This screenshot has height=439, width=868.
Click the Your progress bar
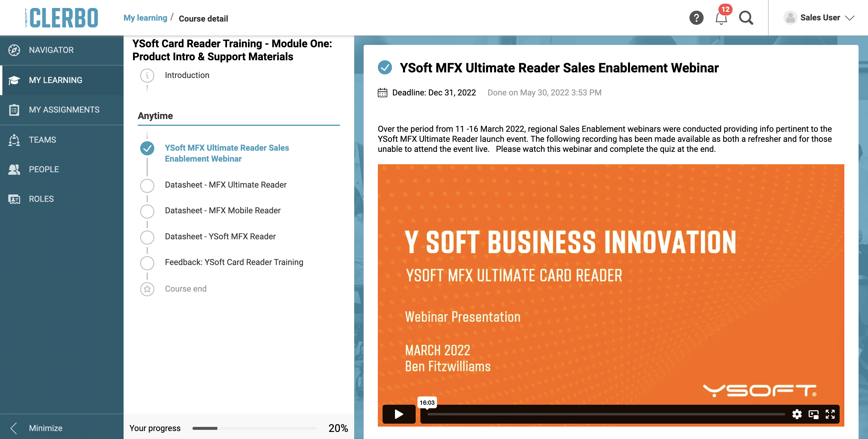click(x=255, y=428)
